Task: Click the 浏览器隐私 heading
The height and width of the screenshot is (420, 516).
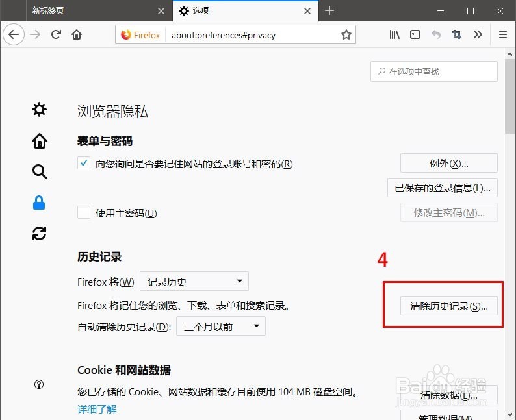Action: 112,112
